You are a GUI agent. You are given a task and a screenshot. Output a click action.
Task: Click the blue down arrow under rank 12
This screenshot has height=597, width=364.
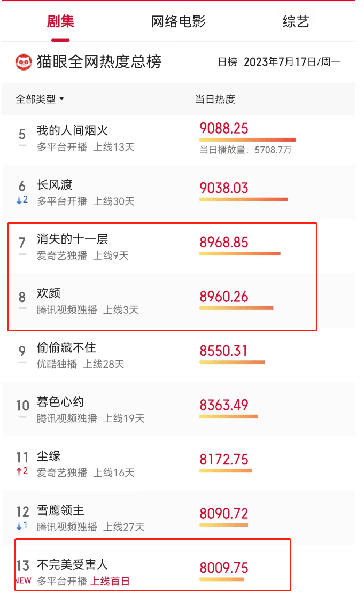pos(19,526)
